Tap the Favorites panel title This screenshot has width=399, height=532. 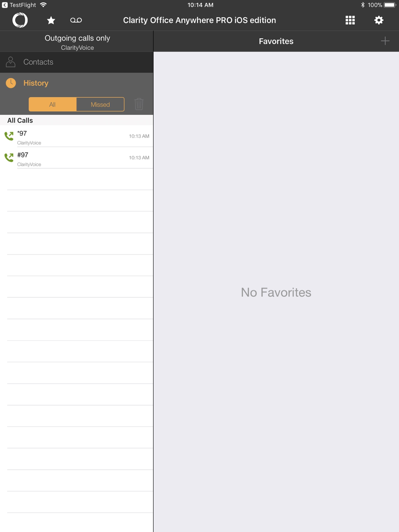pyautogui.click(x=276, y=41)
